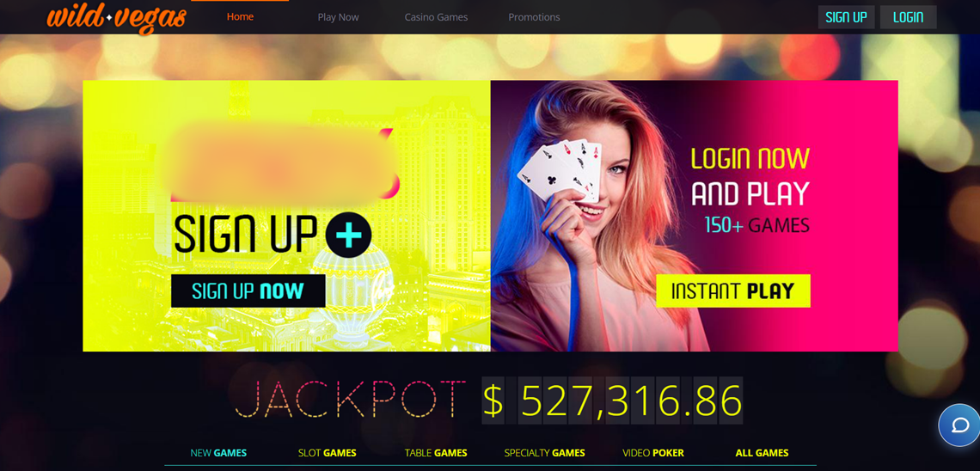Select the VIDEO POKER category tab

click(x=653, y=453)
